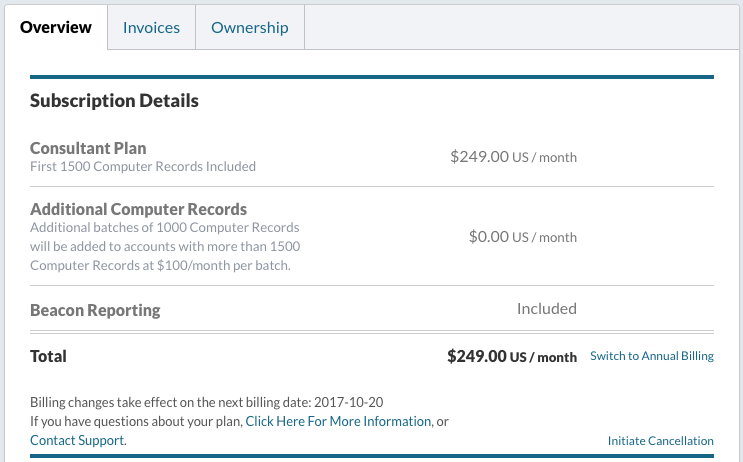Viewport: 743px width, 462px height.
Task: Click 'First 1500 Computer Records Included' text
Action: (143, 166)
